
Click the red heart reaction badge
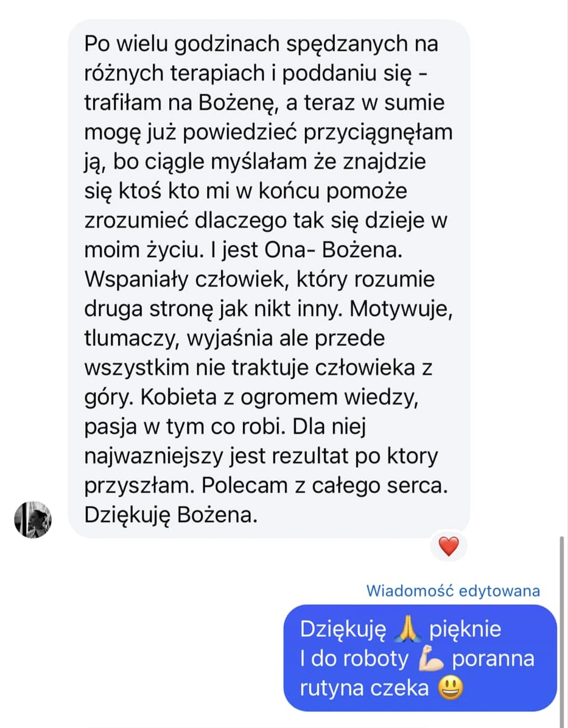(x=448, y=546)
